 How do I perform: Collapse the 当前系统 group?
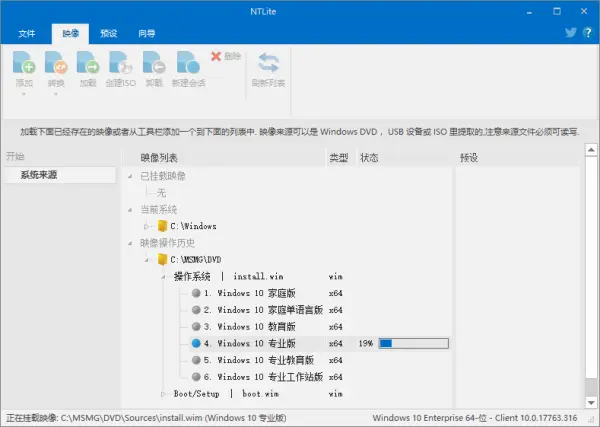pos(130,210)
